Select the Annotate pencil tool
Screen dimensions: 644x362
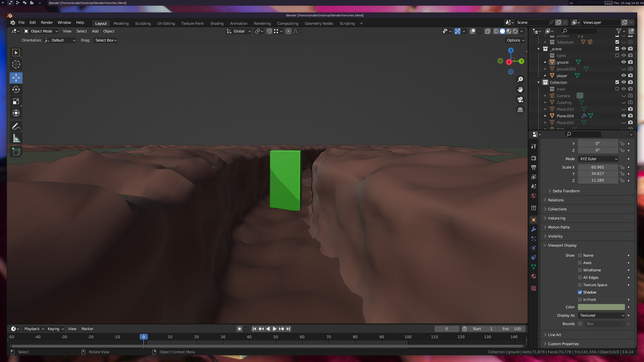tap(16, 127)
